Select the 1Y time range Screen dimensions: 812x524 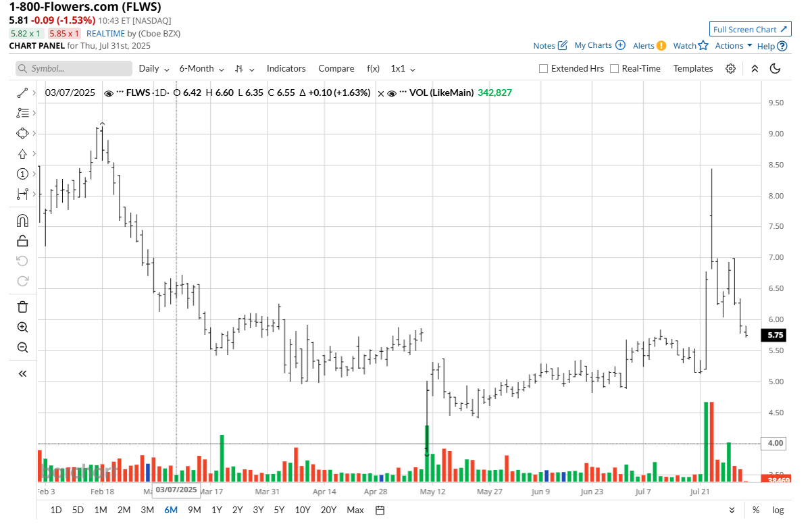point(216,510)
